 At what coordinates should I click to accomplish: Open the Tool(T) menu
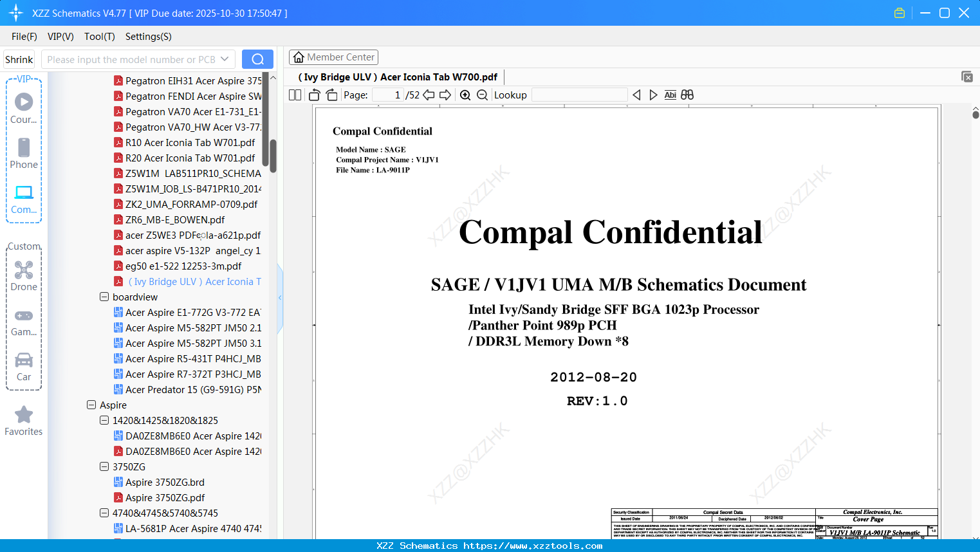(100, 37)
